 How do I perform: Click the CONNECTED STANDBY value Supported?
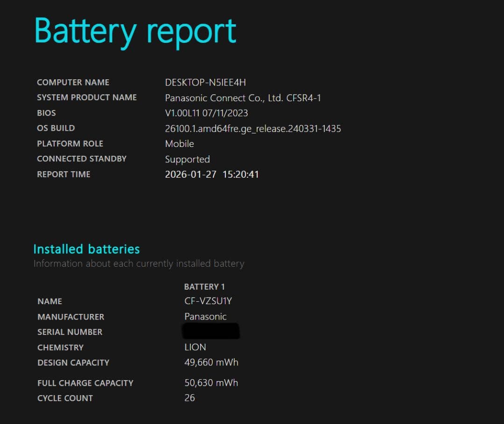(x=187, y=159)
